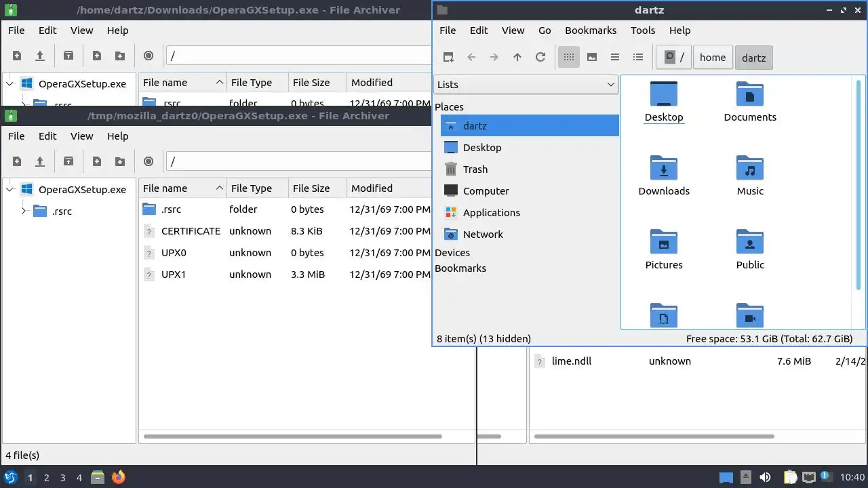
Task: Select Applications in the Places sidebar
Action: click(x=530, y=212)
